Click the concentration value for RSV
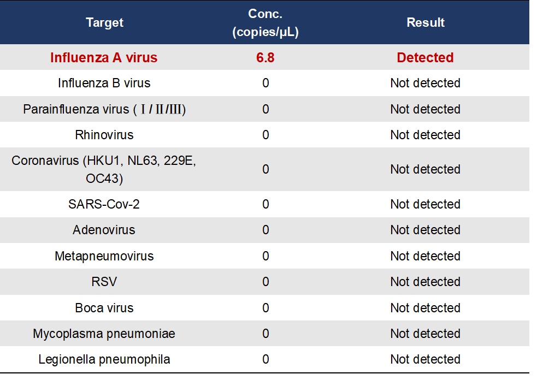The width and height of the screenshot is (555, 392). 265,282
